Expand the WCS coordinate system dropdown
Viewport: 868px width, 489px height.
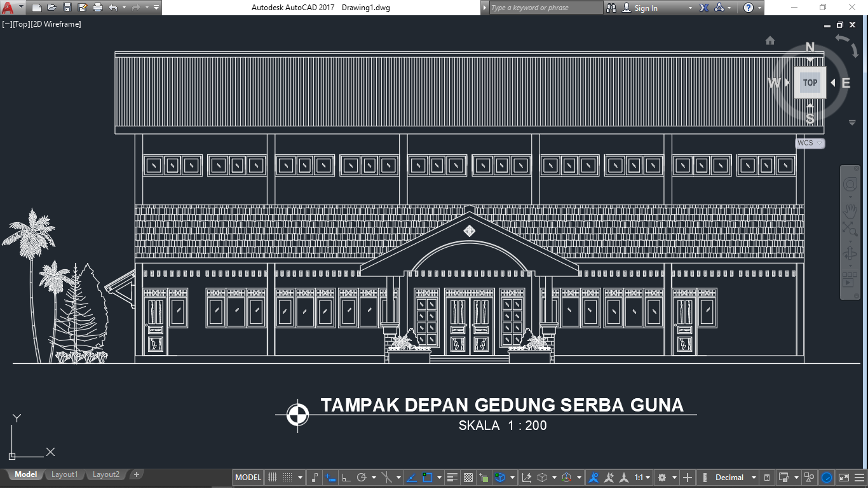tap(818, 143)
